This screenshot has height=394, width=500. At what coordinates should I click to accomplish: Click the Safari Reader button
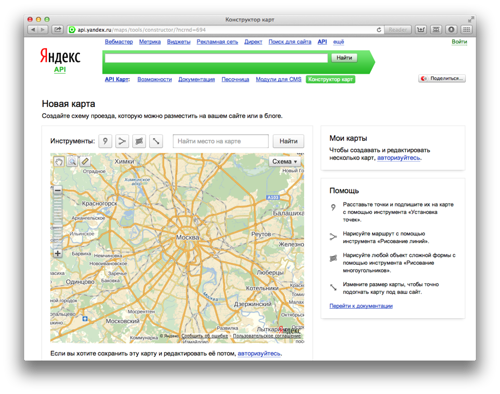pos(398,30)
